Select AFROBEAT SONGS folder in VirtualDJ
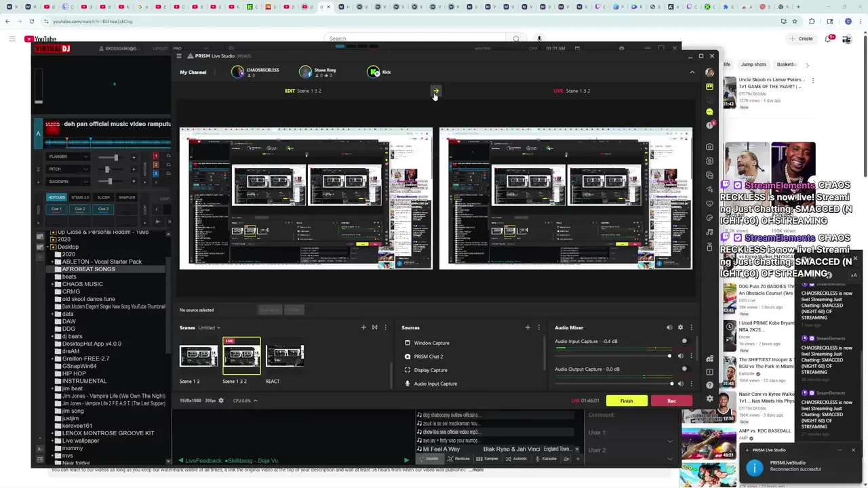This screenshot has width=868, height=488. click(88, 269)
